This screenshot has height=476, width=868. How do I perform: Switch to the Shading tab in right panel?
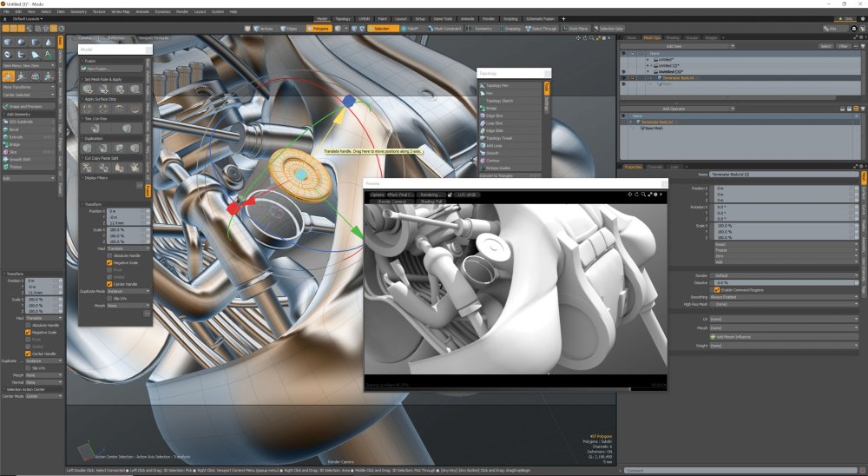672,37
